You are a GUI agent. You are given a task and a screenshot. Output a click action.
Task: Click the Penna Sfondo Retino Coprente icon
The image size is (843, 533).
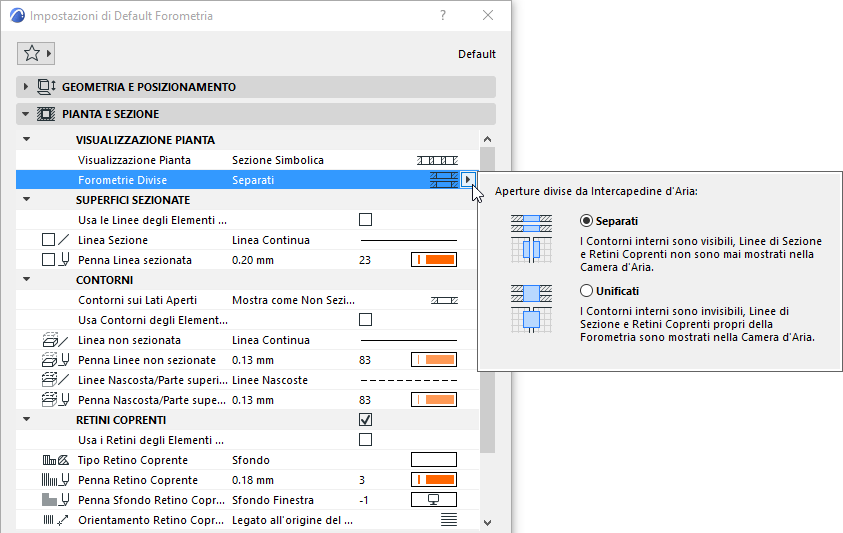tap(55, 500)
